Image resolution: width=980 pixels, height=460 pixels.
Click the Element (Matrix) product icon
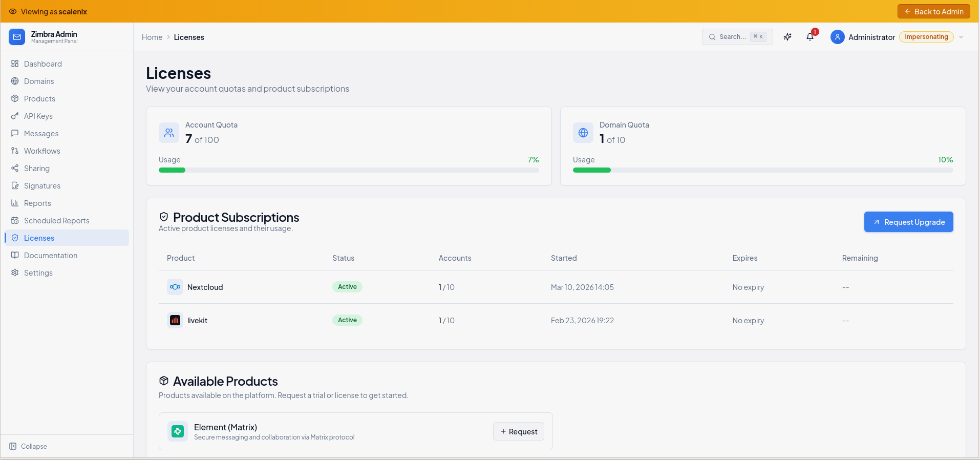coord(178,431)
